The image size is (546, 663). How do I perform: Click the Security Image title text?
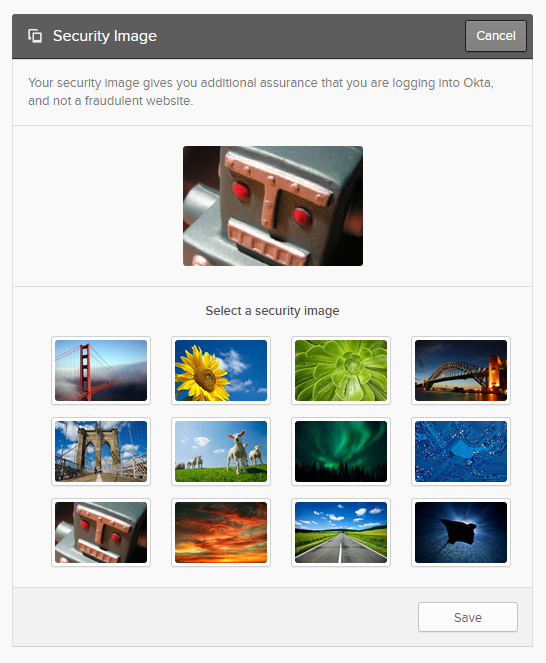pos(104,36)
